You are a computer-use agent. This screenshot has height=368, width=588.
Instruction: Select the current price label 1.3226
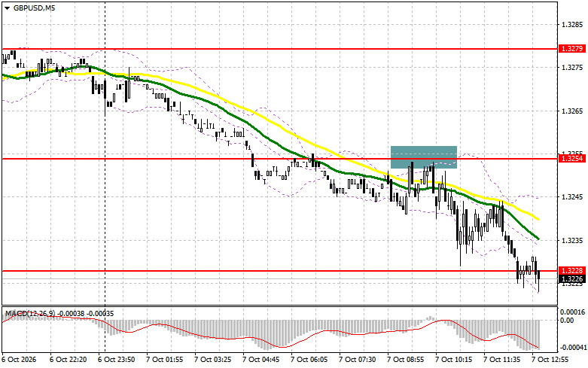tap(571, 279)
